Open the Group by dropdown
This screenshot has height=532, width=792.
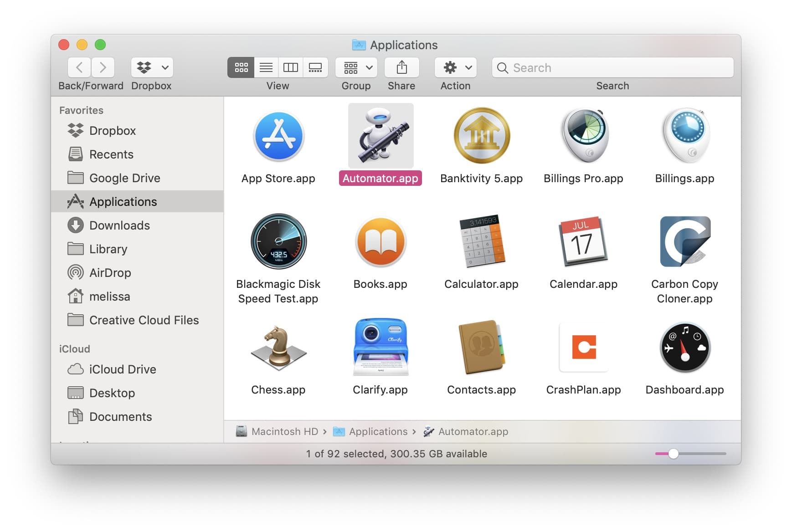(x=356, y=67)
